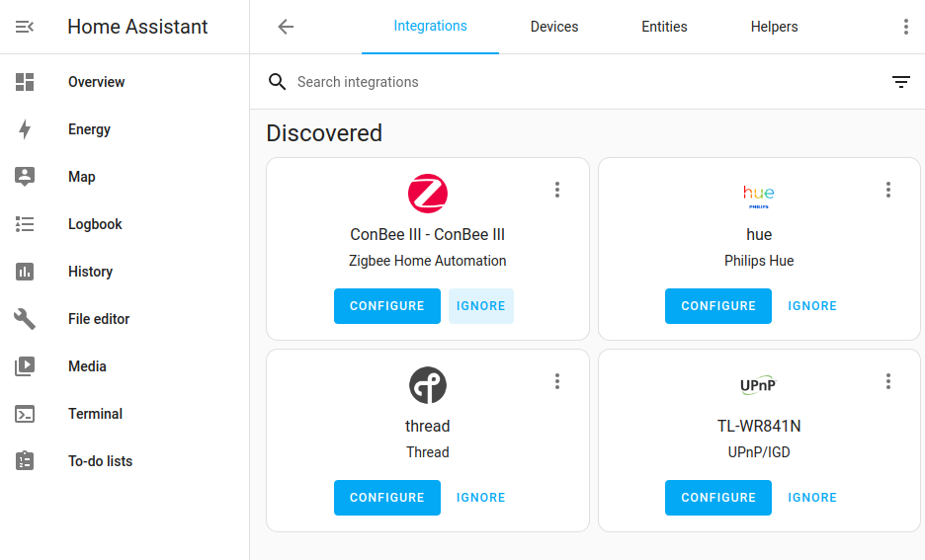Open the Map person-pin icon
925x560 pixels.
point(25,176)
